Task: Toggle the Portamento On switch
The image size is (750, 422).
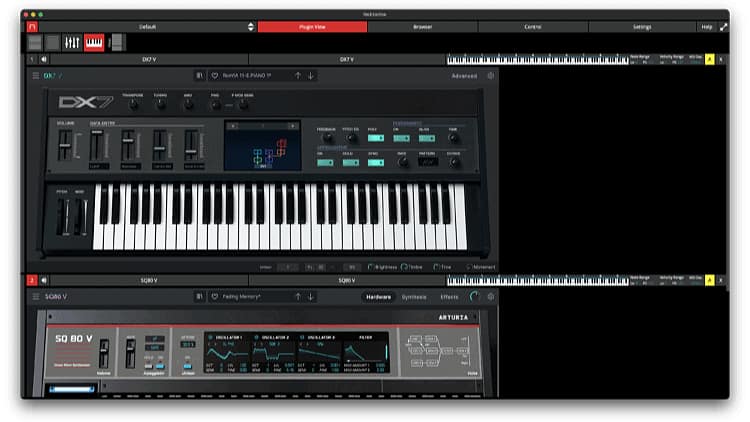Action: [x=400, y=137]
